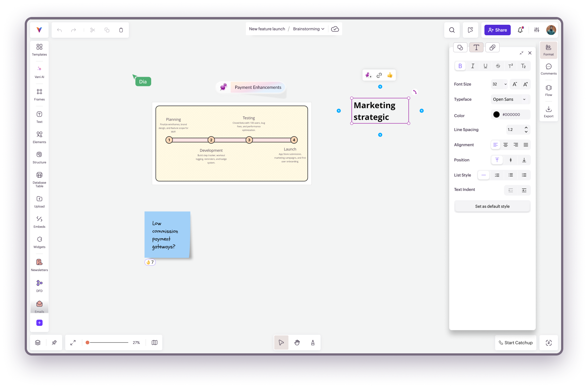The width and height of the screenshot is (588, 388).
Task: Open the Templates panel
Action: pos(39,50)
